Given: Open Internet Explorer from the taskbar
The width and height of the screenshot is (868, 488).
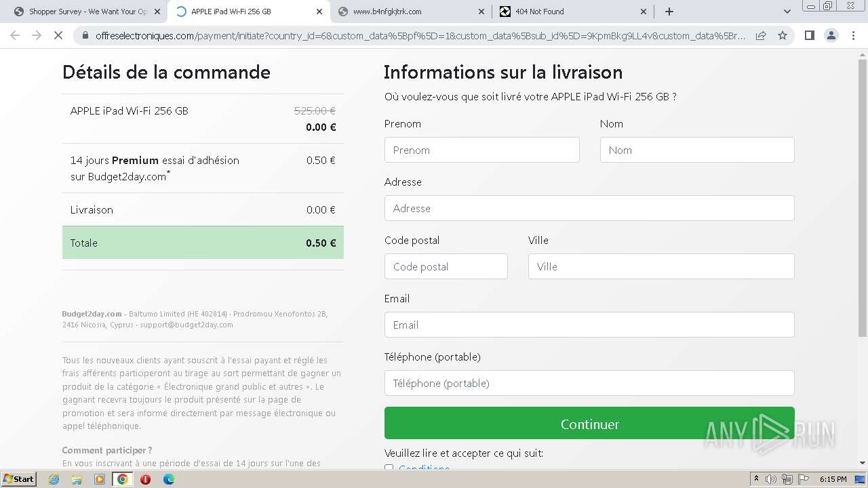Looking at the screenshot, I should click(x=54, y=479).
